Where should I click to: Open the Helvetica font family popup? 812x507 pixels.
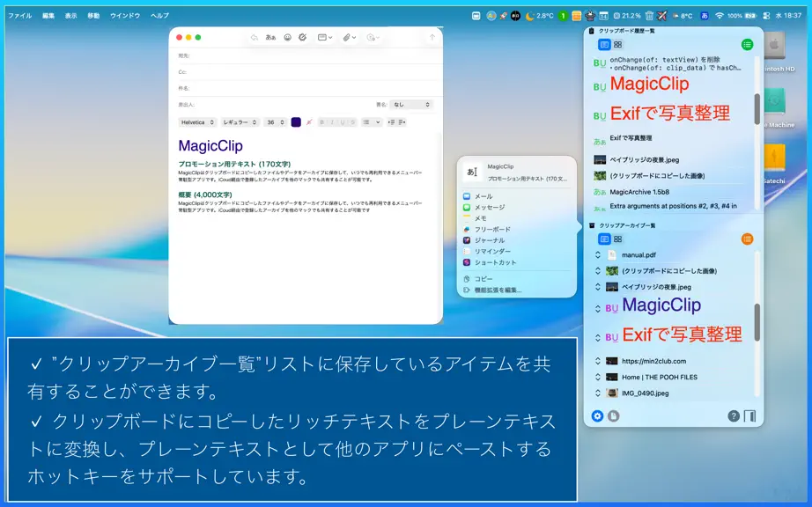point(197,122)
